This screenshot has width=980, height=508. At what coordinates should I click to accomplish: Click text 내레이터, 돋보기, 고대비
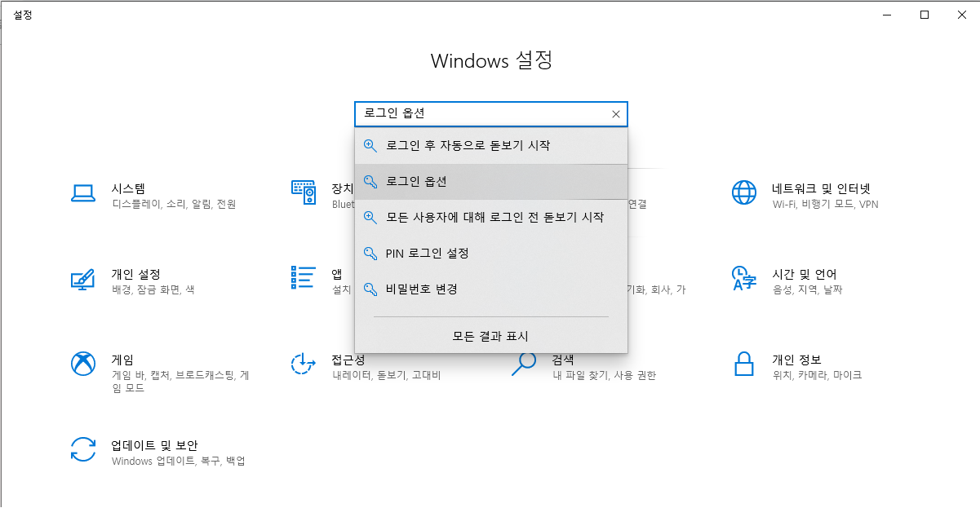[x=386, y=376]
